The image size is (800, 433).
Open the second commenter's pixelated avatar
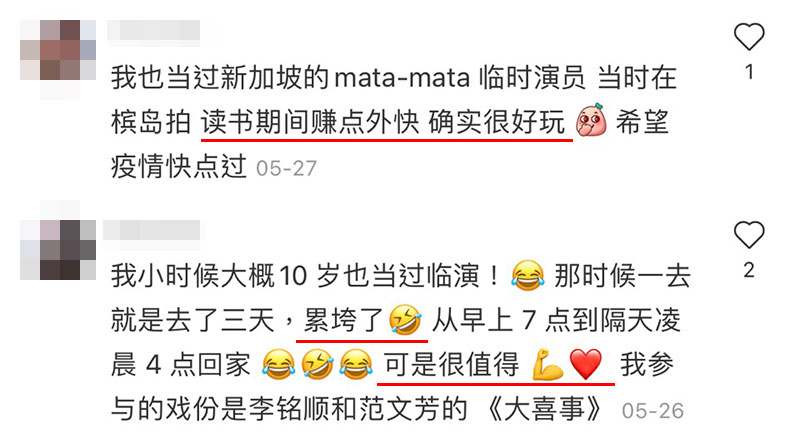(58, 249)
